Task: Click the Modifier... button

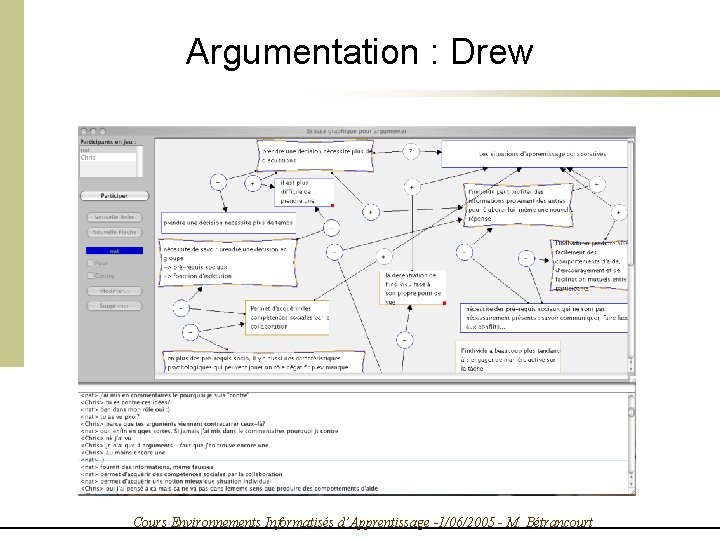Action: pos(114,291)
